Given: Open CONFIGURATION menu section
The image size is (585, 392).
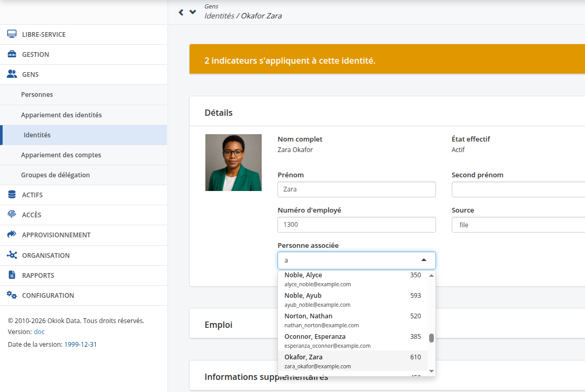Looking at the screenshot, I should point(84,295).
